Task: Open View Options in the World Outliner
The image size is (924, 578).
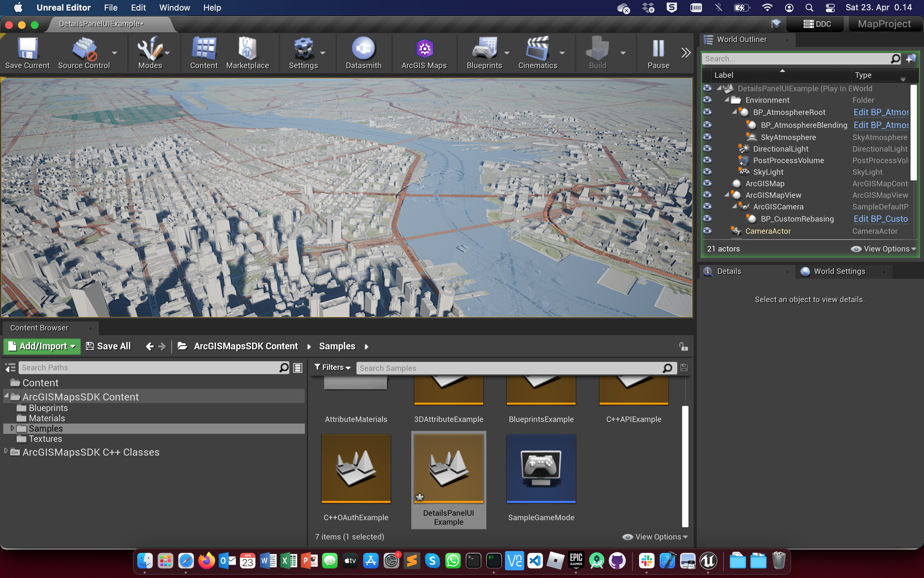Action: tap(884, 249)
